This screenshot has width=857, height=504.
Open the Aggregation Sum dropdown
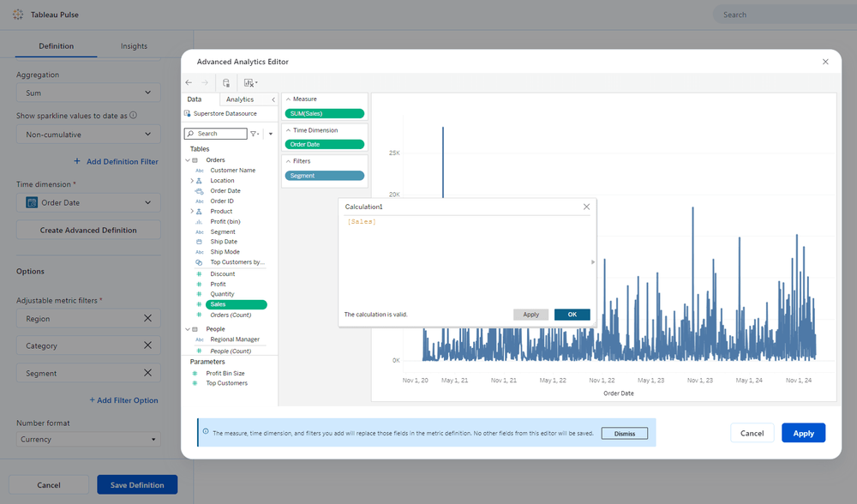pyautogui.click(x=88, y=93)
